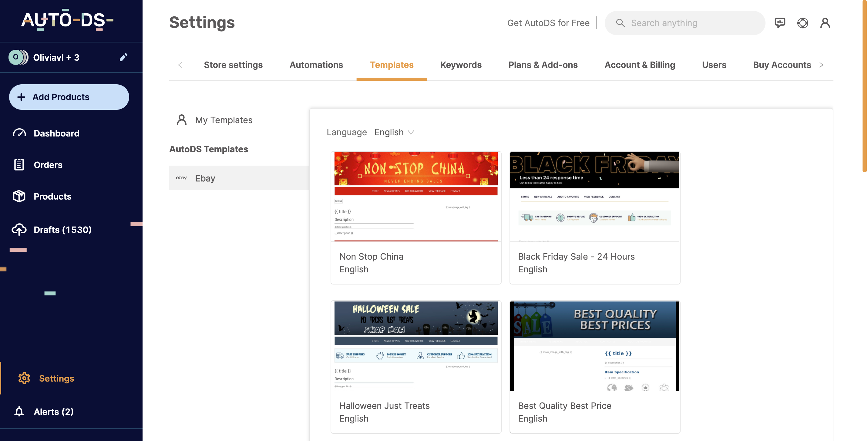This screenshot has width=868, height=441.
Task: Click the Dashboard gauge icon
Action: 19,133
